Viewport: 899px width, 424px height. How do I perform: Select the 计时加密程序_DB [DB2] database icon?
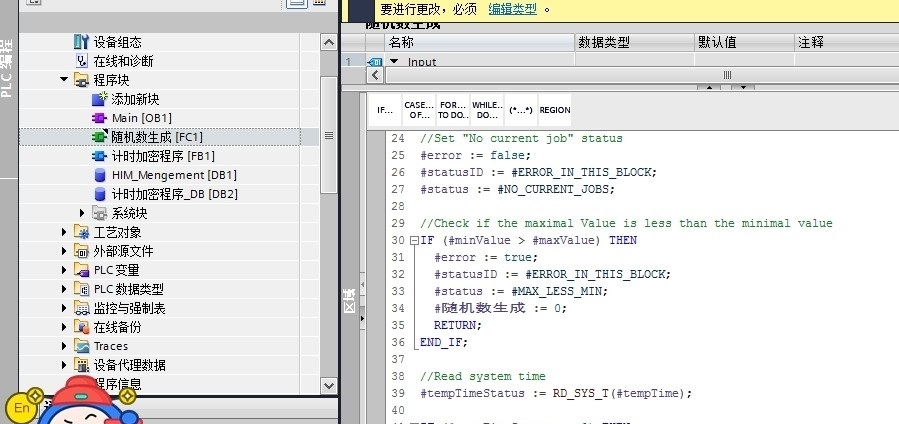(x=100, y=194)
